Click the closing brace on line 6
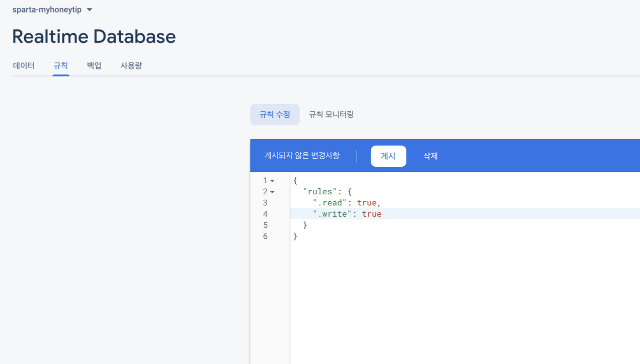This screenshot has width=640, height=364. [x=295, y=236]
